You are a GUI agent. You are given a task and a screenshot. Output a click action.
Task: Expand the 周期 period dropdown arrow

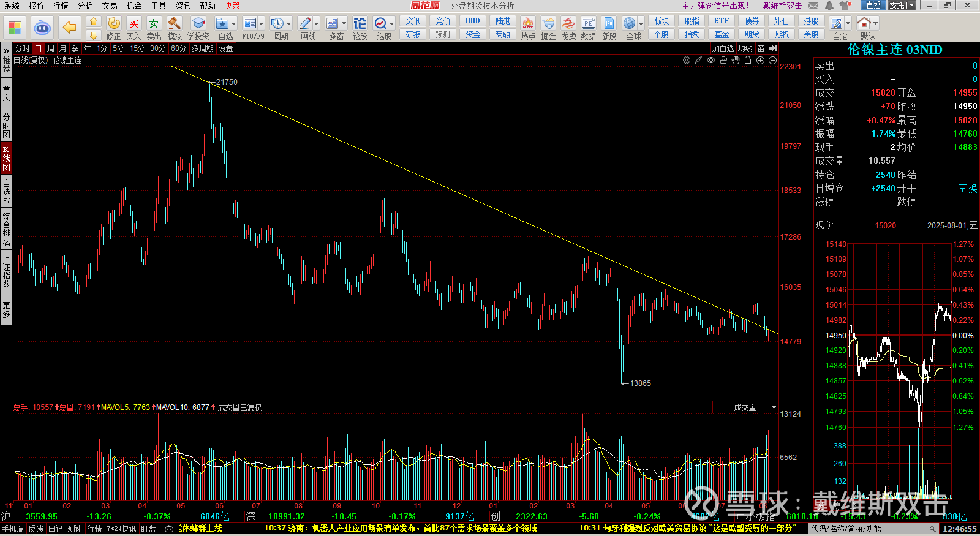point(289,24)
